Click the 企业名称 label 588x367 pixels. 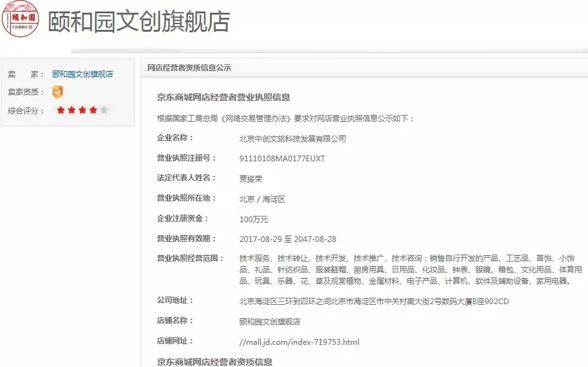[175, 138]
